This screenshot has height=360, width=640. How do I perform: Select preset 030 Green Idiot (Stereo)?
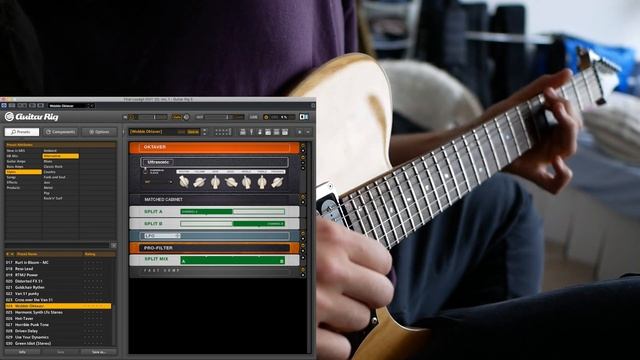[x=58, y=343]
